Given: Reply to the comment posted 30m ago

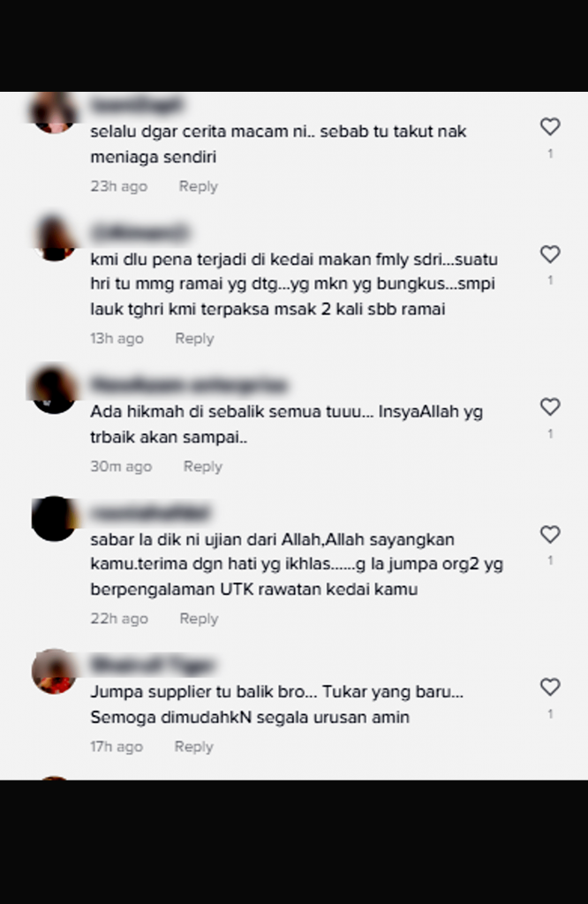Looking at the screenshot, I should coord(202,466).
